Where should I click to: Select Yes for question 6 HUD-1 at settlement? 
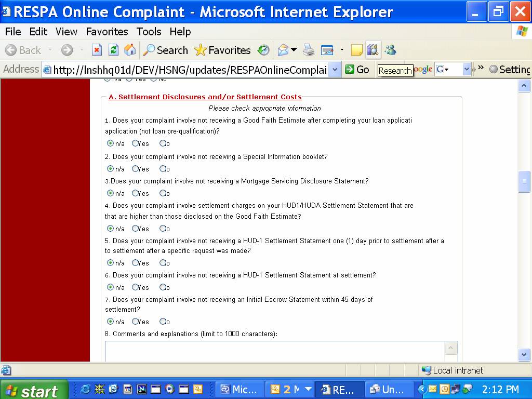[136, 287]
